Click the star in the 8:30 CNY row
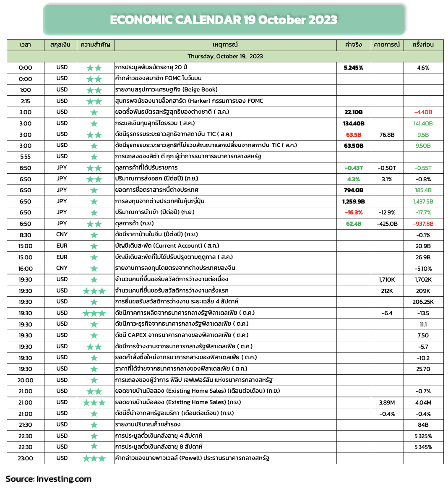The image size is (448, 491). [94, 235]
